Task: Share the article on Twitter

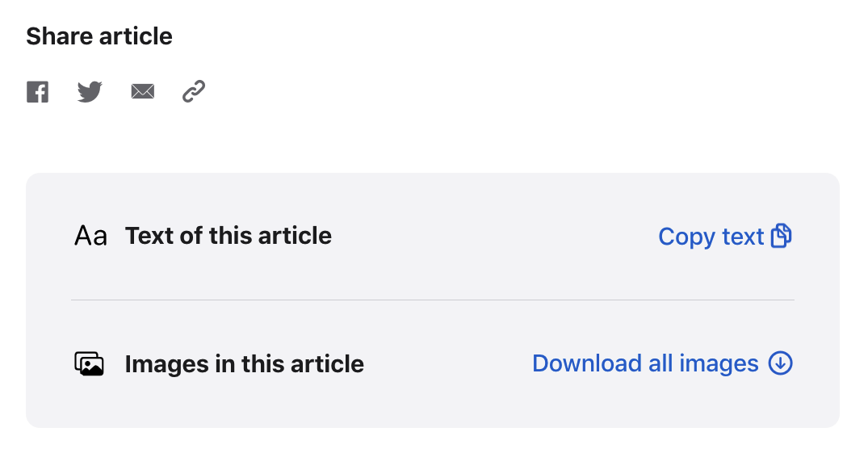Action: (x=90, y=92)
